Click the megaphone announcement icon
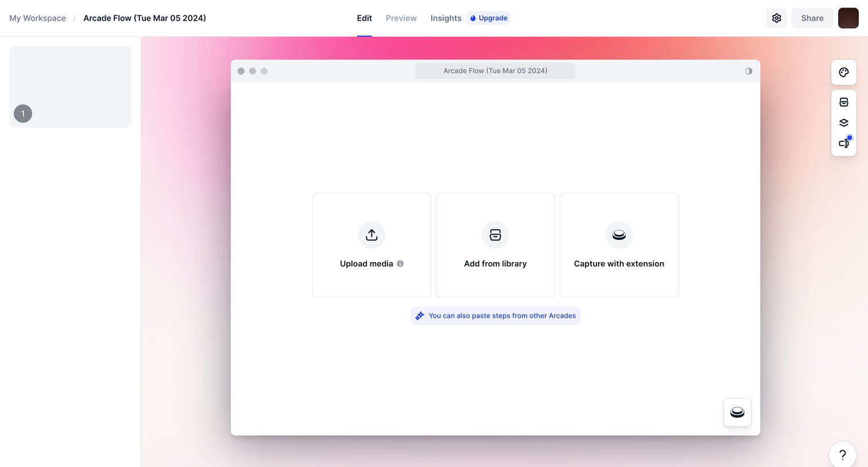 click(843, 143)
